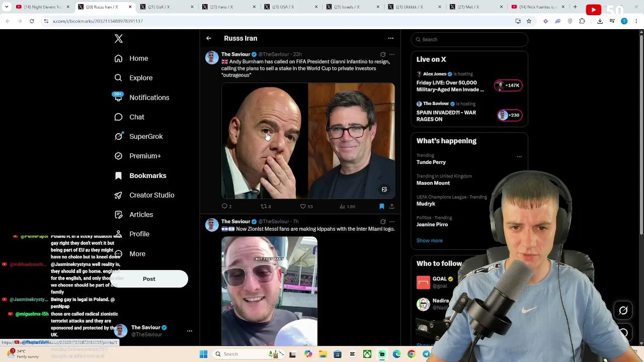Switch to the Night Eleven YouTube tab

[42, 7]
